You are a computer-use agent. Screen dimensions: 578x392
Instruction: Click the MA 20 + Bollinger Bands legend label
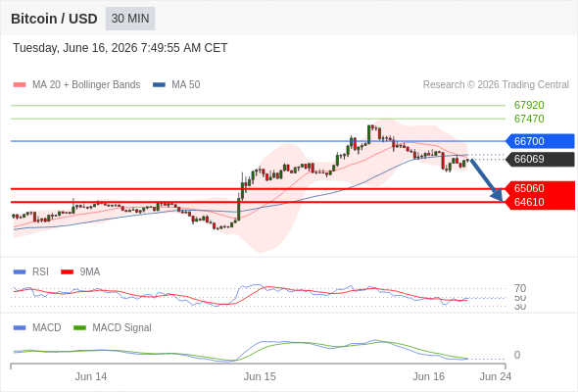(x=86, y=85)
